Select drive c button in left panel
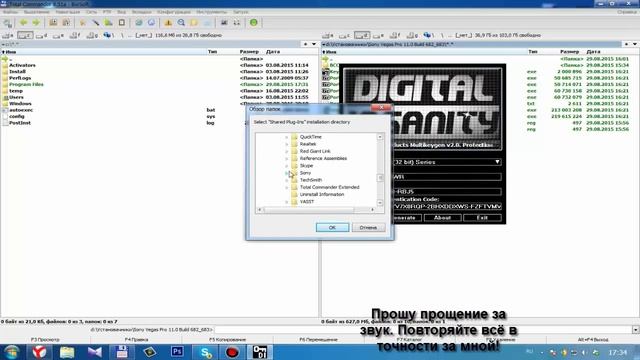Image resolution: width=640 pixels, height=360 pixels. click(x=25, y=36)
